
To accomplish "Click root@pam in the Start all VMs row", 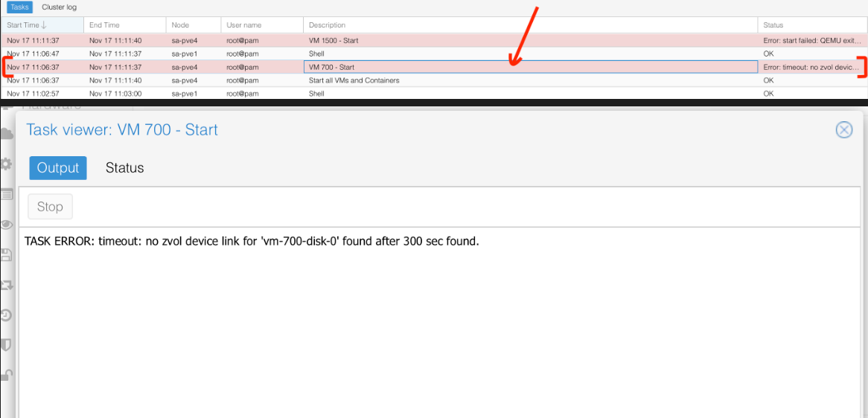I will [x=262, y=80].
